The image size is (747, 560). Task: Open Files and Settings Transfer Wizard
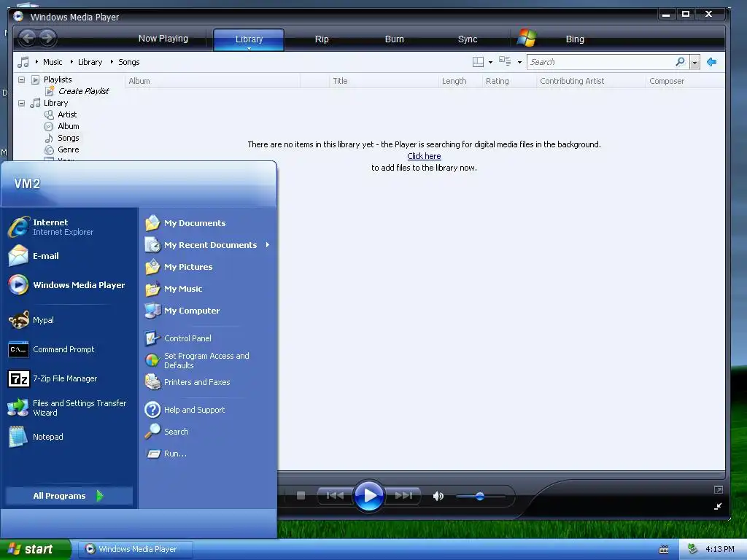click(x=69, y=408)
